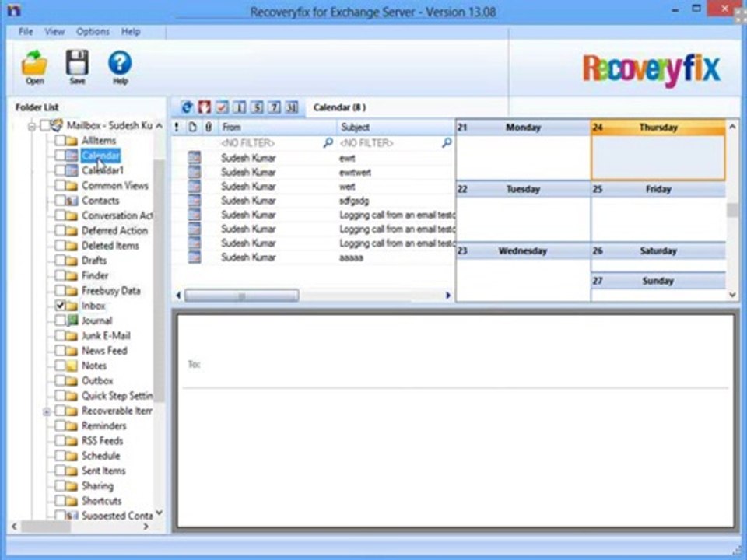Select Thursday 24 day header
Viewport: 747px width, 560px height.
pyautogui.click(x=658, y=127)
